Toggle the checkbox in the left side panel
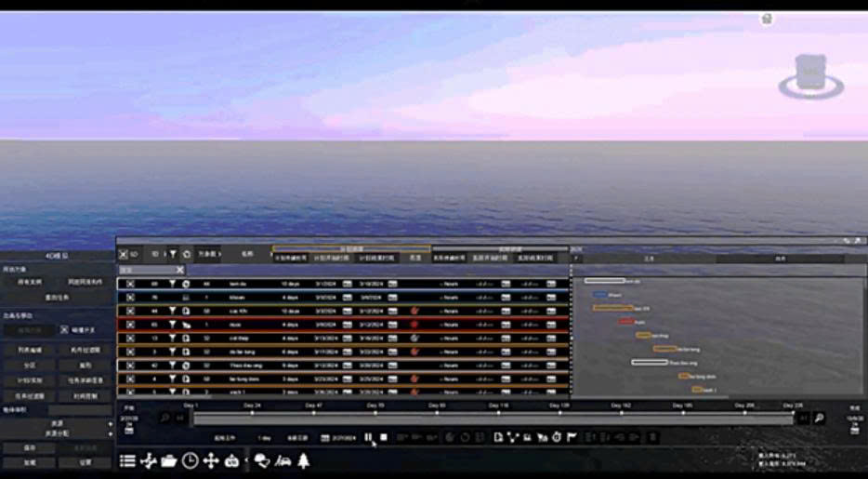Screen dimensions: 868x479 pyautogui.click(x=64, y=329)
